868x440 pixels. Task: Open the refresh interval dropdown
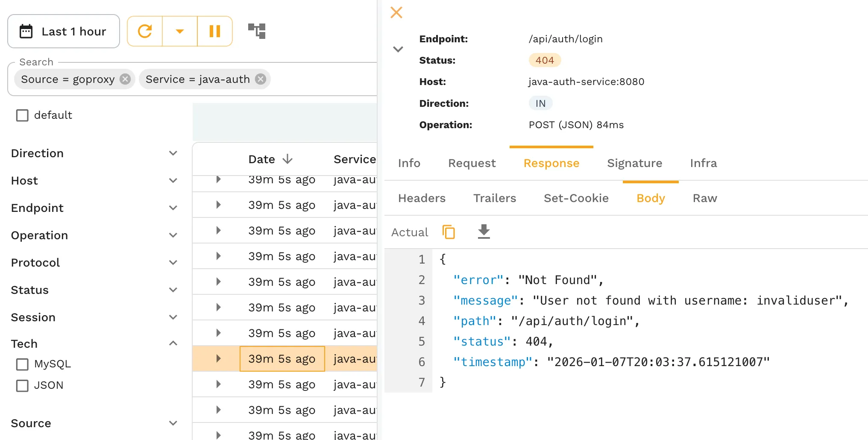(179, 31)
